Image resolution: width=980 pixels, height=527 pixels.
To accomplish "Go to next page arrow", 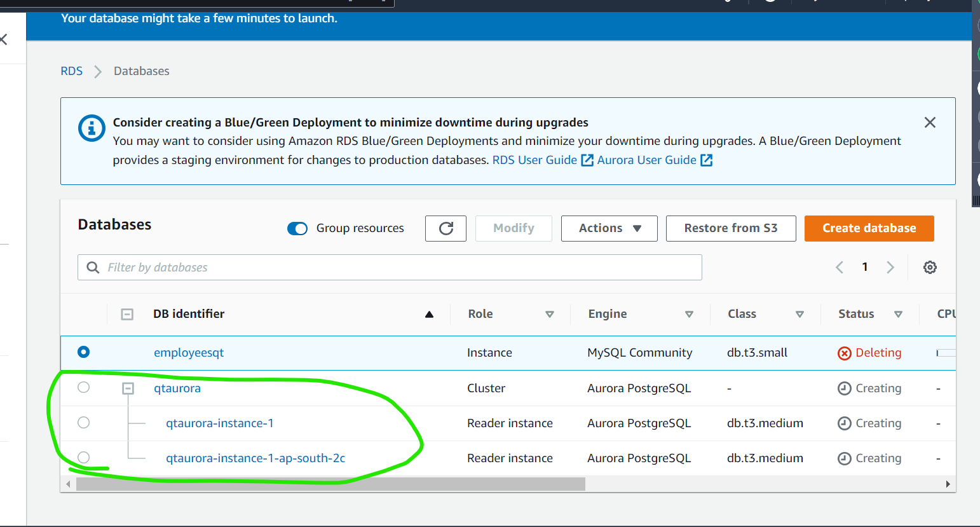I will [x=890, y=267].
